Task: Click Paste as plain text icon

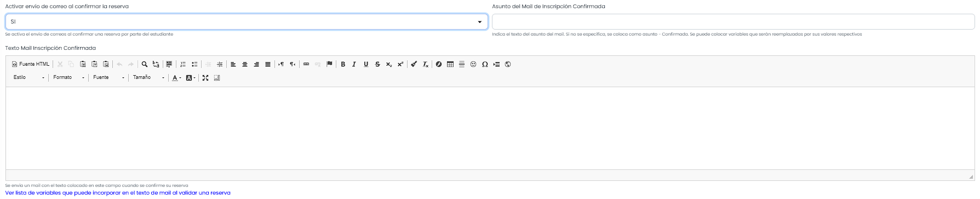Action: pyautogui.click(x=94, y=64)
